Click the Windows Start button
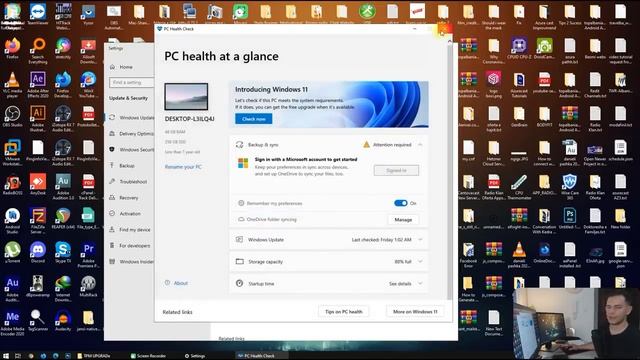640x360 pixels. click(6, 356)
